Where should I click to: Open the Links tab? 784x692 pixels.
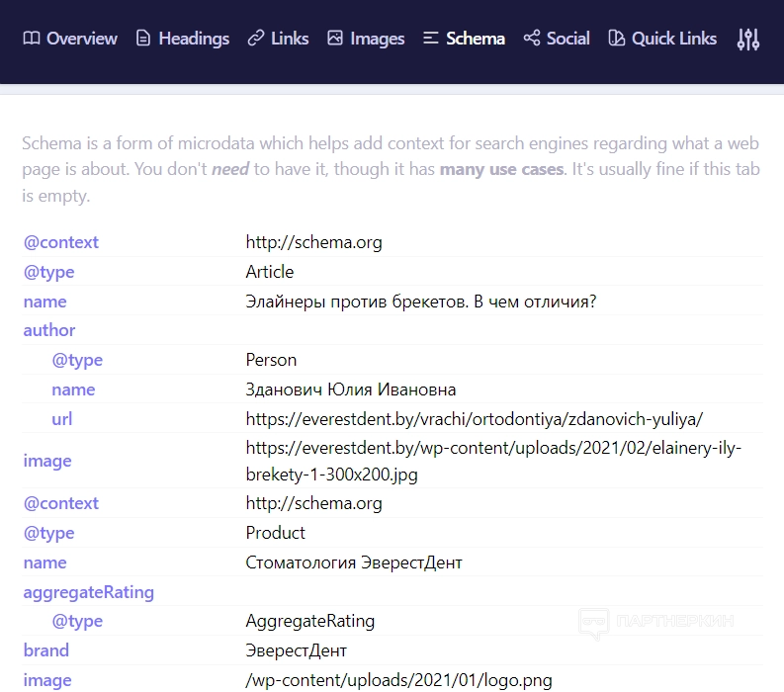tap(289, 39)
